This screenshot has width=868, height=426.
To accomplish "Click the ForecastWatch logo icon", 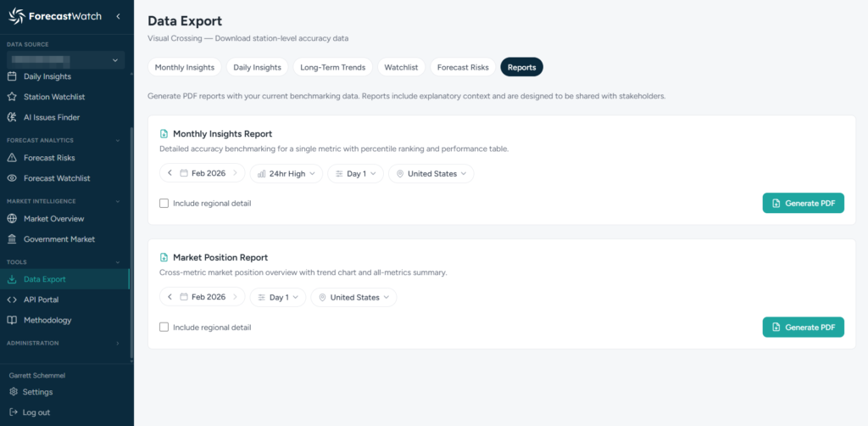I will 16,16.
